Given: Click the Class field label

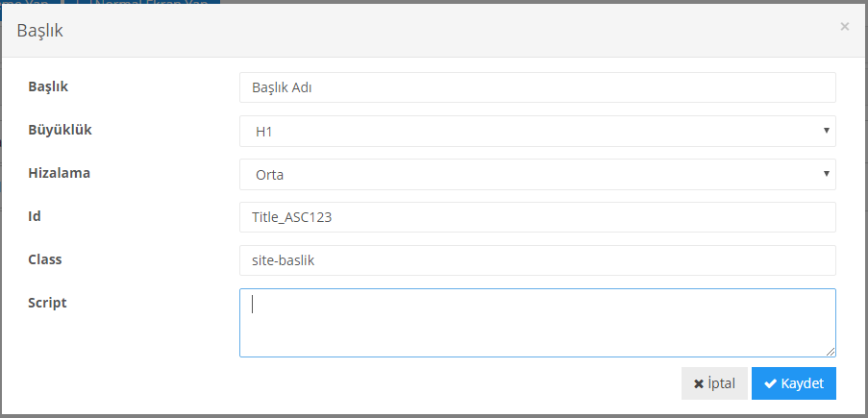Looking at the screenshot, I should pyautogui.click(x=45, y=258).
